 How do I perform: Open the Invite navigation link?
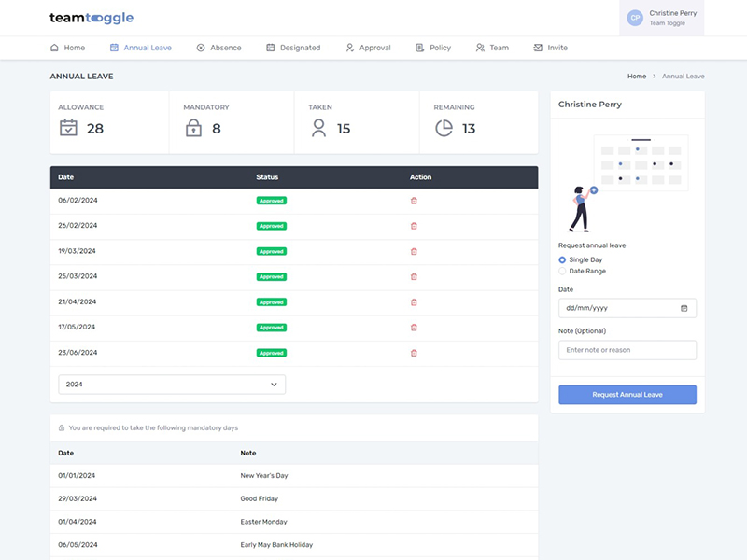click(551, 48)
